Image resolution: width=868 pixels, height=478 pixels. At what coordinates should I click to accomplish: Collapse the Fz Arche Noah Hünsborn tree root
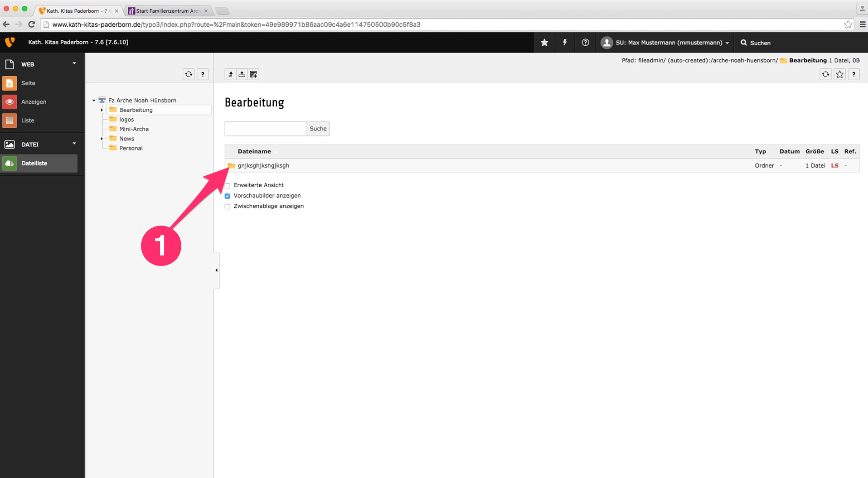point(94,101)
